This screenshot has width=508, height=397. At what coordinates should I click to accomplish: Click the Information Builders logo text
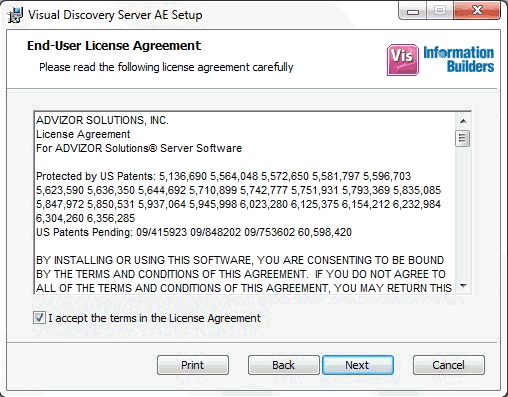click(x=459, y=59)
